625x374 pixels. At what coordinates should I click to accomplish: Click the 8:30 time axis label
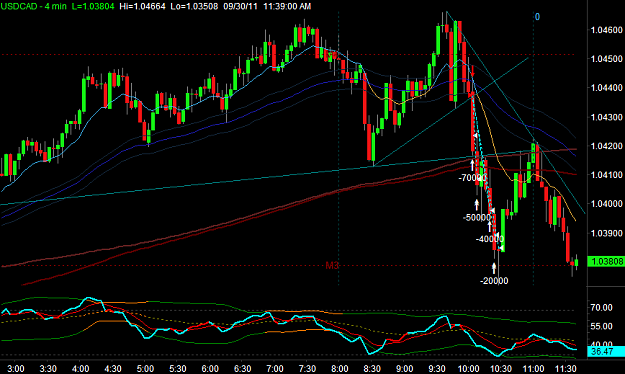372,368
